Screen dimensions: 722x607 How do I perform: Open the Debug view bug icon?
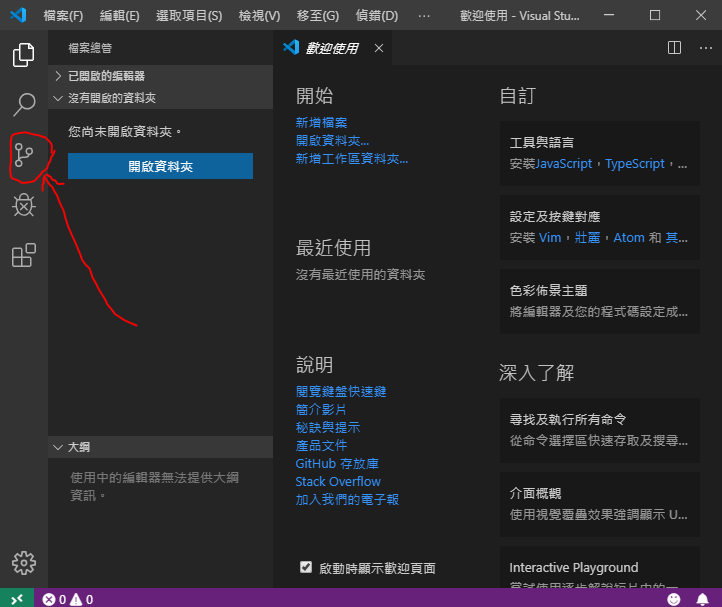pos(23,205)
